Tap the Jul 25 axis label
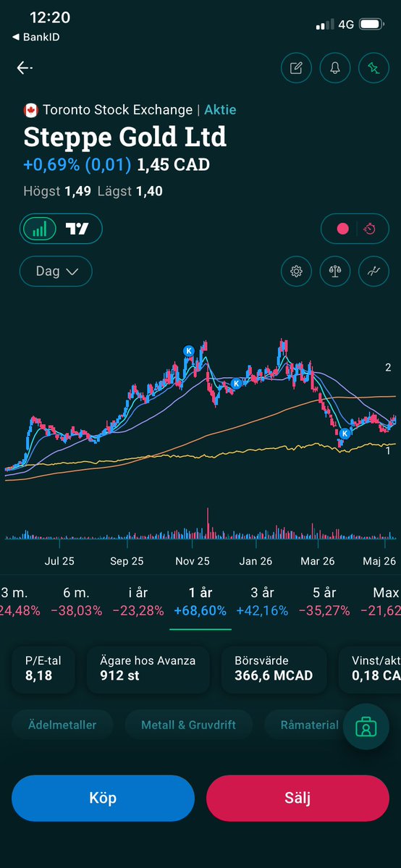 (x=59, y=561)
